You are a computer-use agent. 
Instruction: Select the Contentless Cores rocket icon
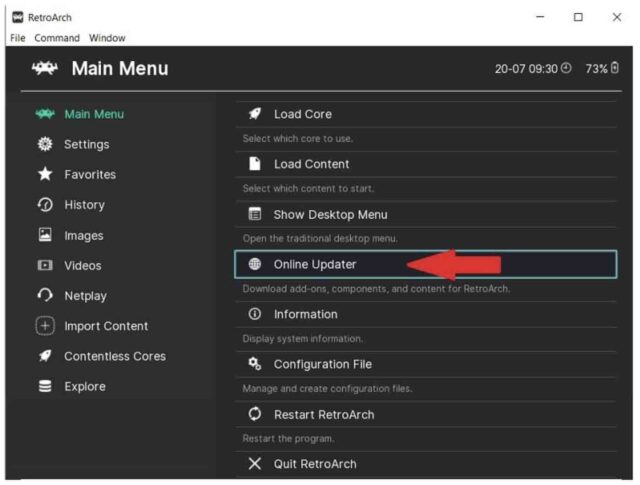[44, 356]
